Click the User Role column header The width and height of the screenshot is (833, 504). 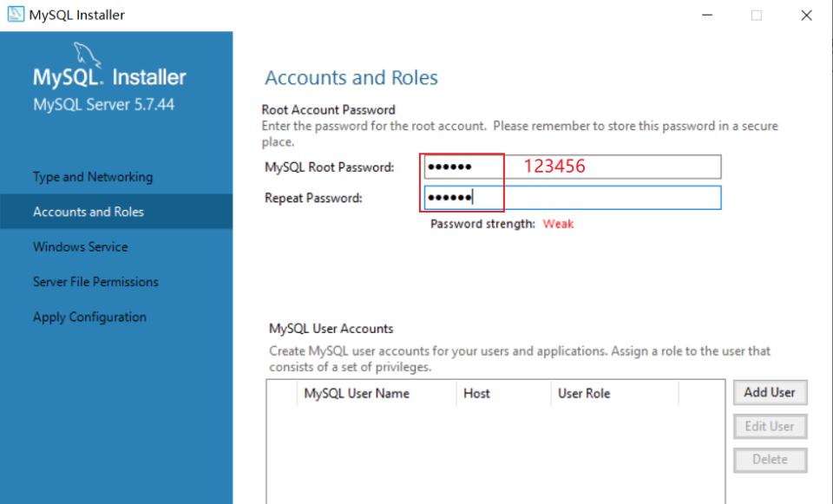[x=614, y=394]
